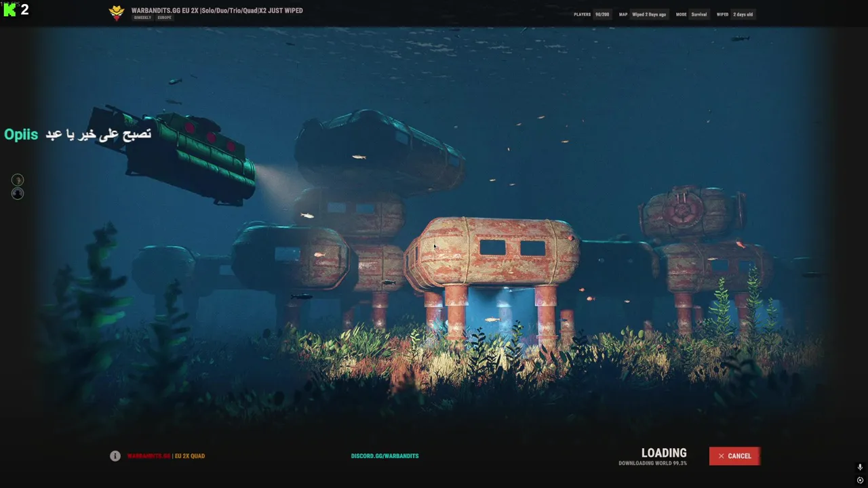Click the map value "Wiped 2 Days ago"

[x=649, y=14]
